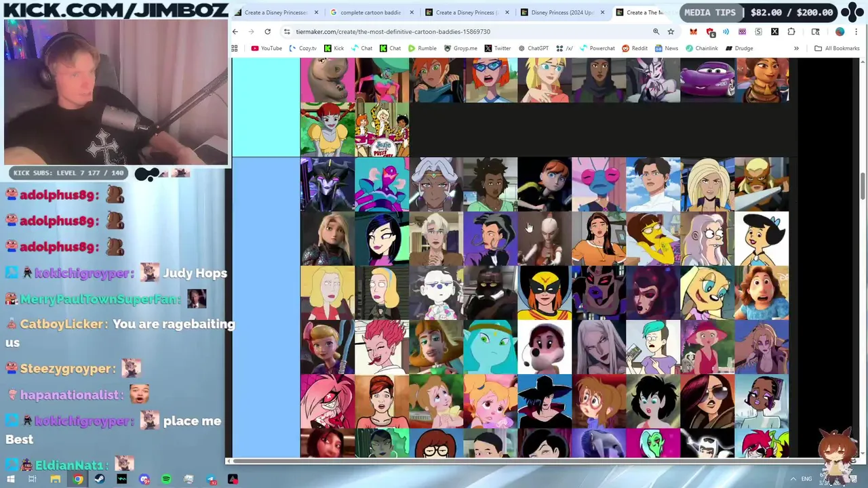The image size is (868, 488).
Task: Open the Kick bookmark
Action: [334, 48]
